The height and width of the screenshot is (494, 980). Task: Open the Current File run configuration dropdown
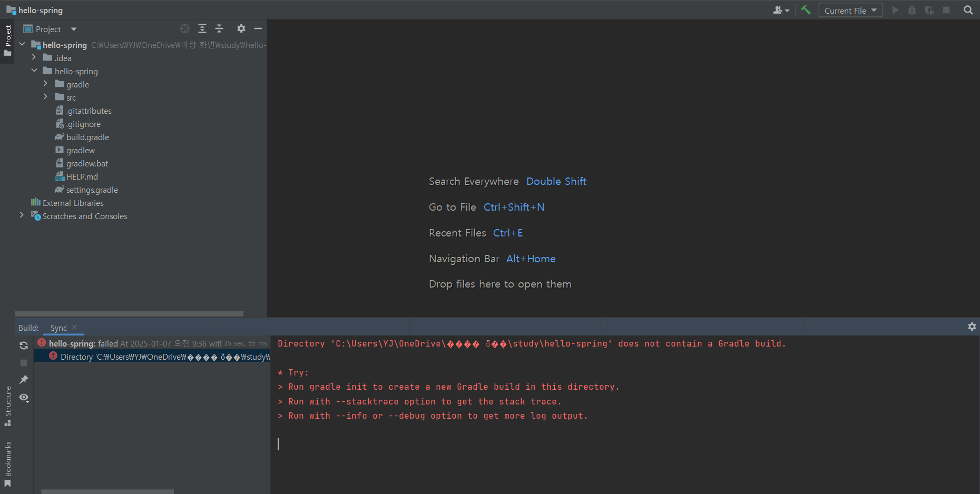pos(850,10)
